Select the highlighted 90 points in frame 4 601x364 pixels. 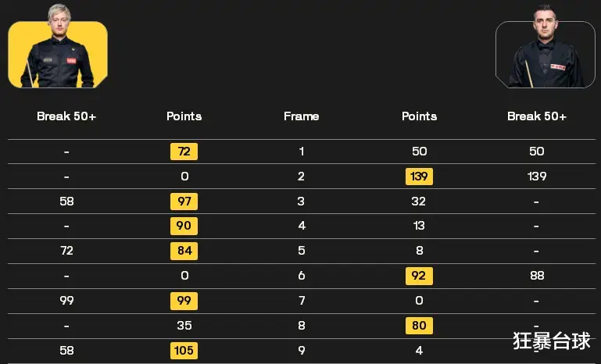184,226
